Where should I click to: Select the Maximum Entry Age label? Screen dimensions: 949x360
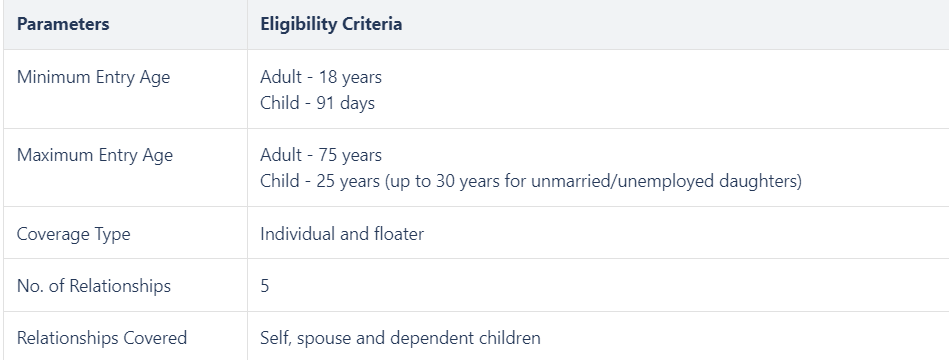pyautogui.click(x=94, y=155)
